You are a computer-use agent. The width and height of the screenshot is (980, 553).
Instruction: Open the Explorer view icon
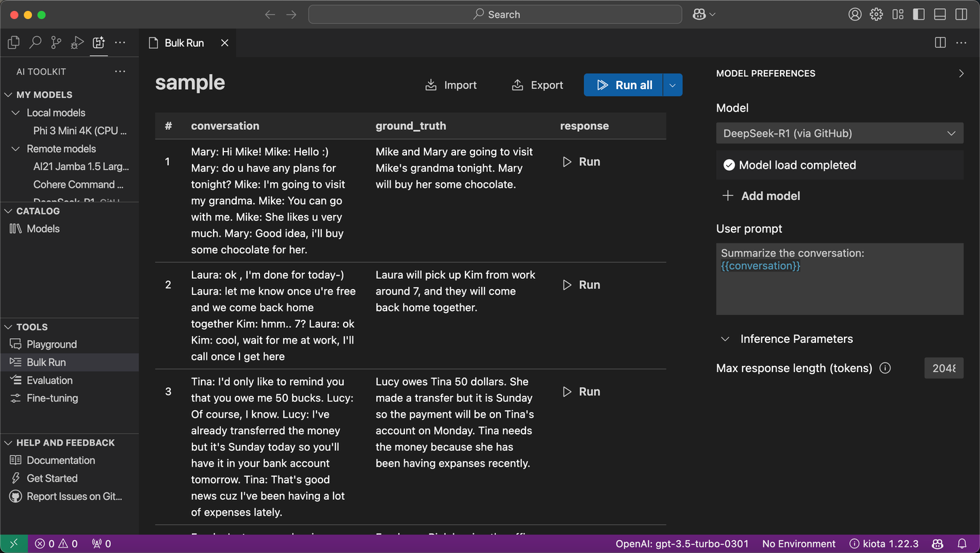[14, 43]
